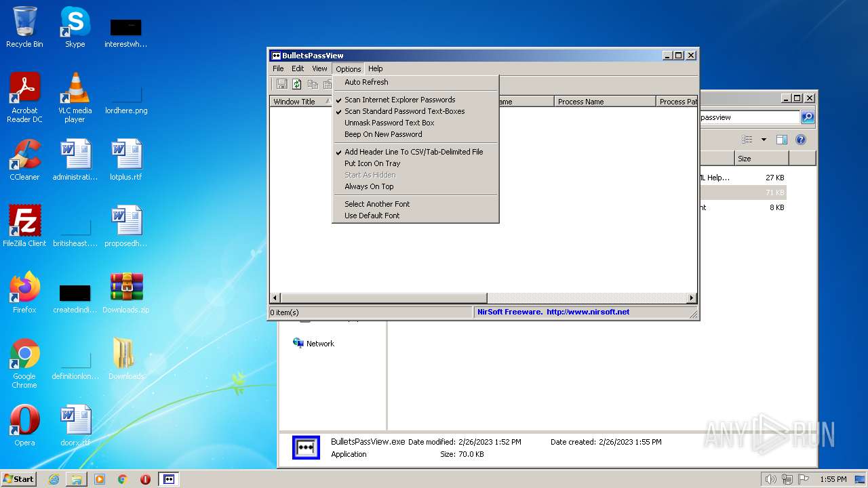Click the Windows Explorer taskbar icon
Image resolution: width=868 pixels, height=488 pixels.
point(77,479)
